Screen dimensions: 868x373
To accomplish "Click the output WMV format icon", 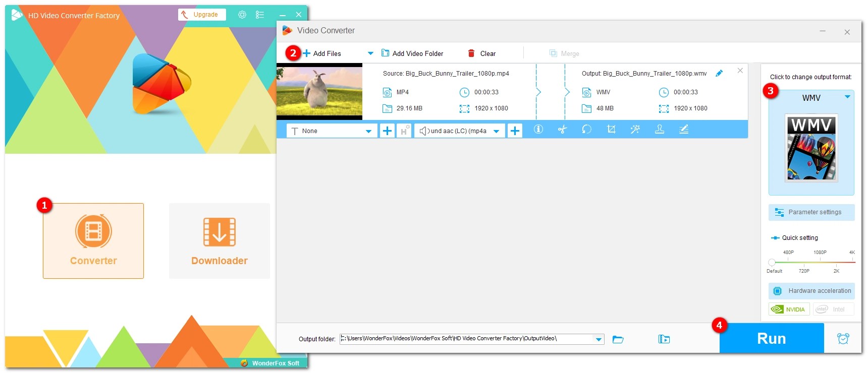I will coord(586,92).
